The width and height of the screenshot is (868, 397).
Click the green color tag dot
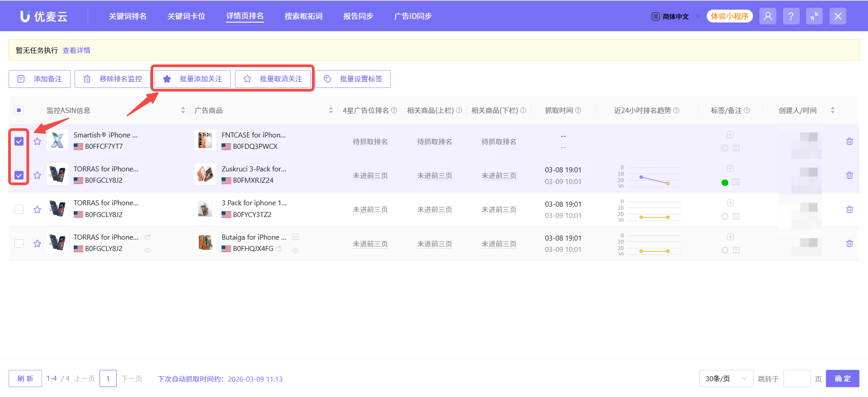click(725, 183)
